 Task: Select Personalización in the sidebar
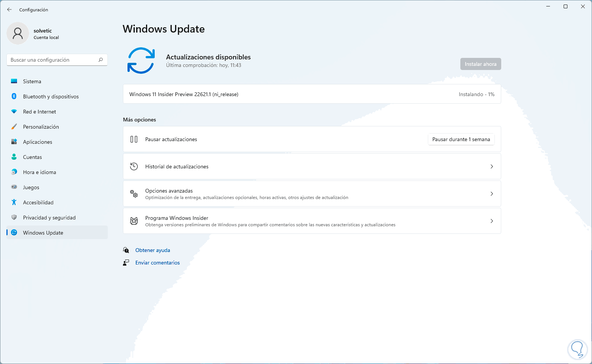tap(57, 126)
